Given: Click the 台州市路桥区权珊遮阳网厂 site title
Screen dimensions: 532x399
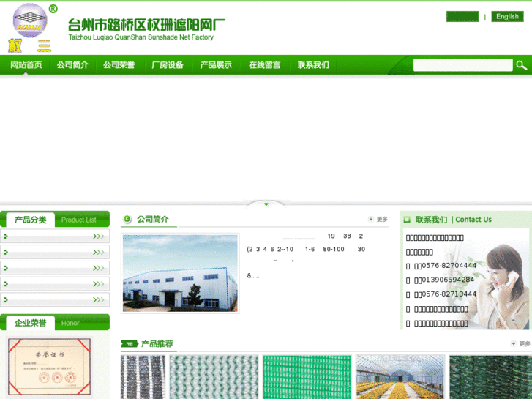Looking at the screenshot, I should pyautogui.click(x=146, y=25).
